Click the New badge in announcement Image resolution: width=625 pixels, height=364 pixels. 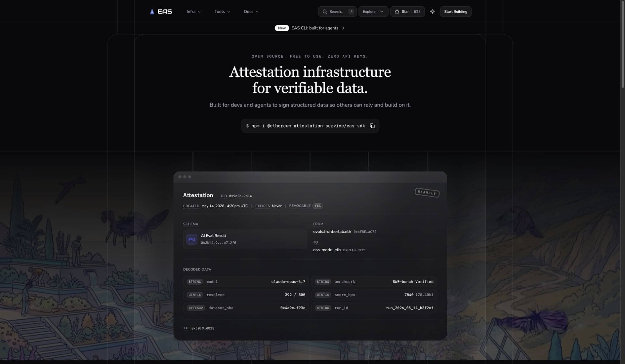pos(282,28)
